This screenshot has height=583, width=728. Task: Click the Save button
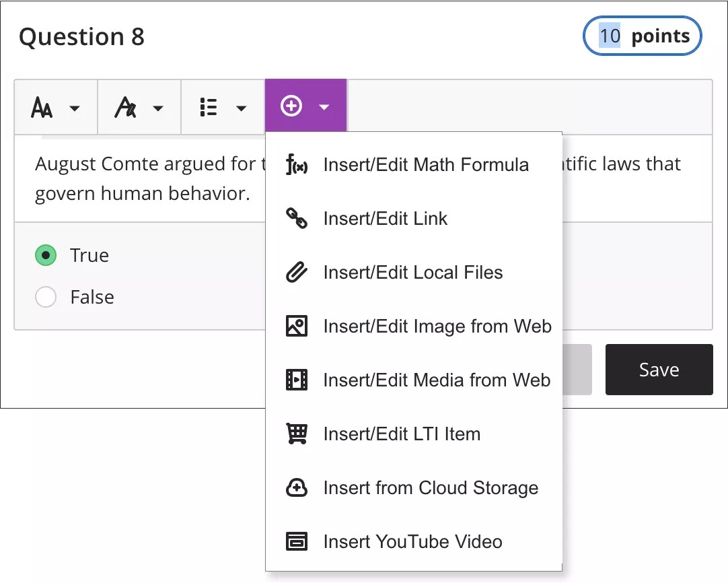(658, 369)
